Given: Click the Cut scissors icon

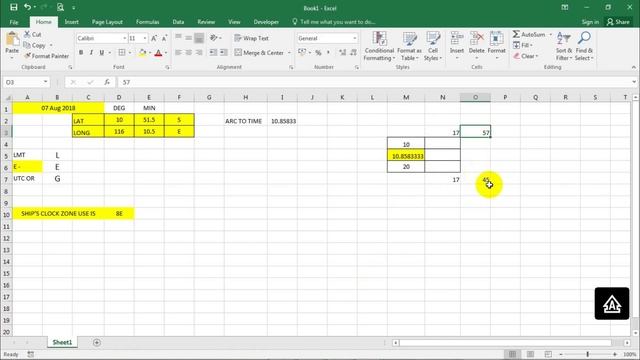Looking at the screenshot, I should [x=27, y=34].
